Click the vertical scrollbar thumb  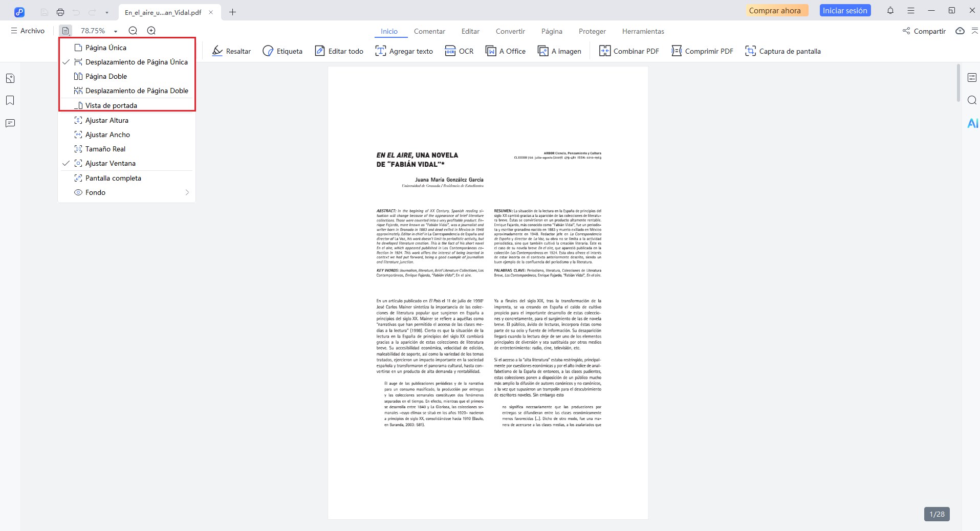click(x=959, y=83)
